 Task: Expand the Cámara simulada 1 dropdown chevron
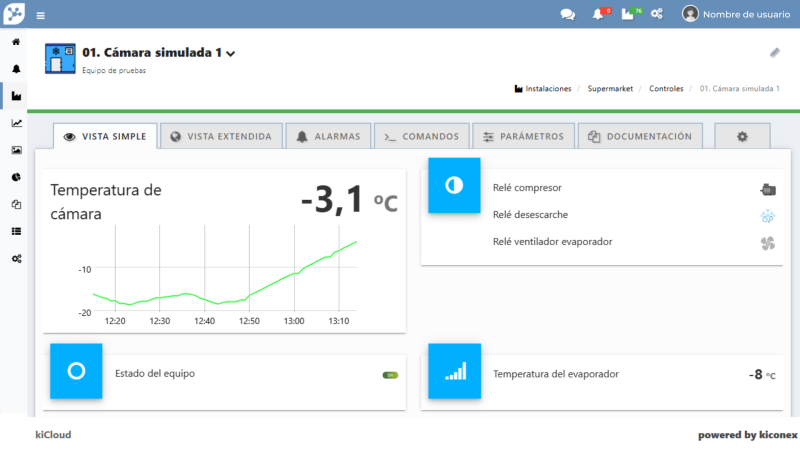click(231, 54)
